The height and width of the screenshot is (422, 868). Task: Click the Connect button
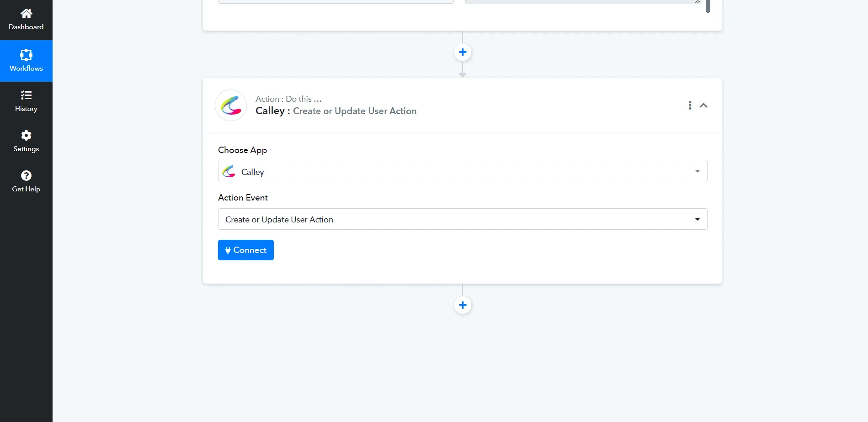click(246, 250)
